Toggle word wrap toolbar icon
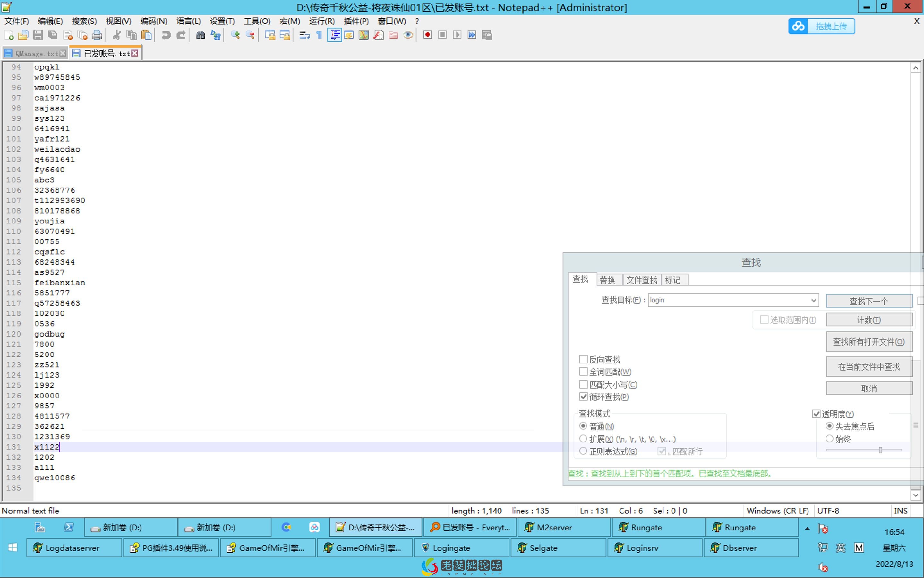924x578 pixels. point(304,35)
